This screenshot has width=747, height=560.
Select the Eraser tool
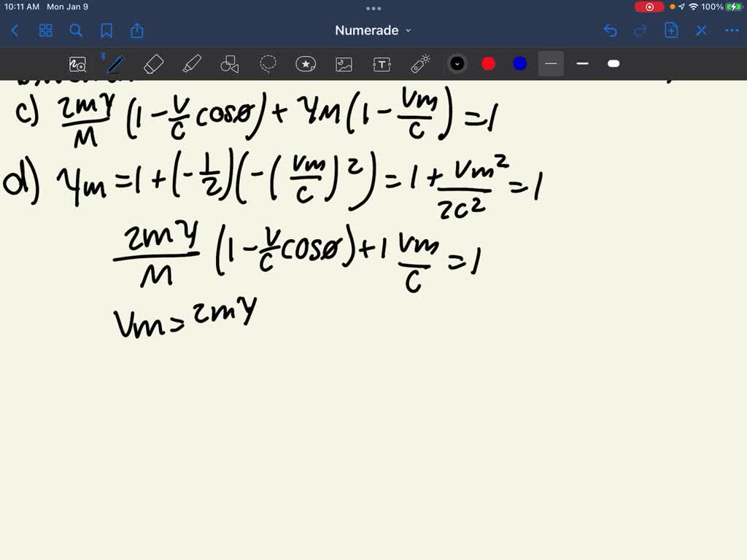pyautogui.click(x=154, y=64)
